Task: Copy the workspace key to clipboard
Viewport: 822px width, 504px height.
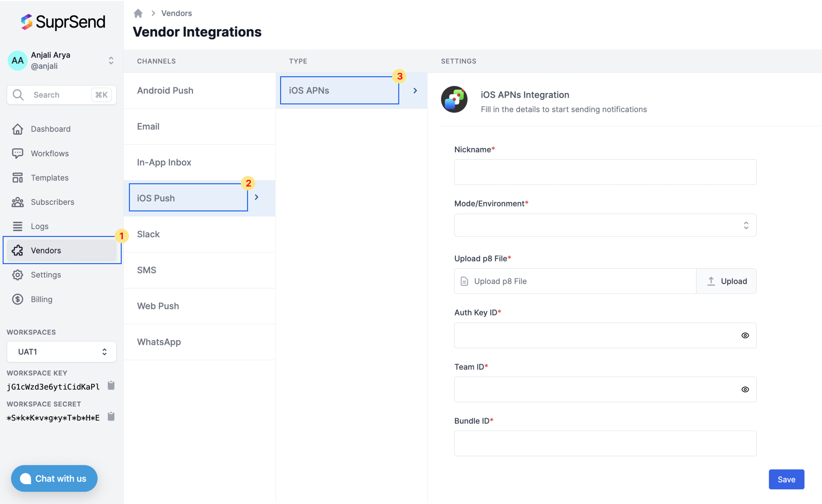Action: pos(111,386)
